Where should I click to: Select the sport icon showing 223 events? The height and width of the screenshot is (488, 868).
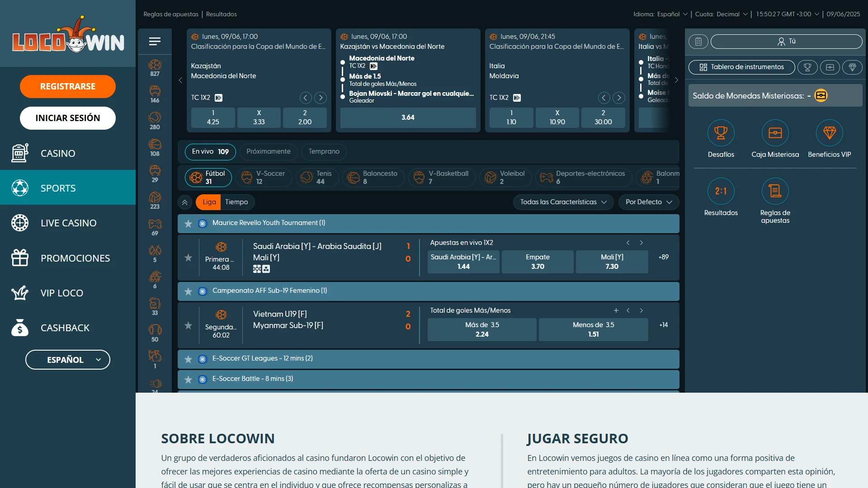(155, 201)
